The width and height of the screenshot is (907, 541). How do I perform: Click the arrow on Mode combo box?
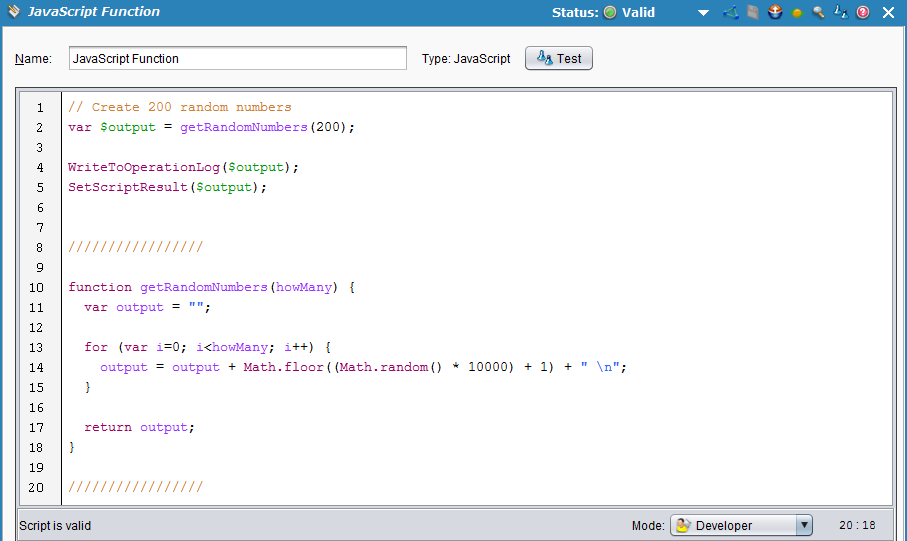point(804,525)
